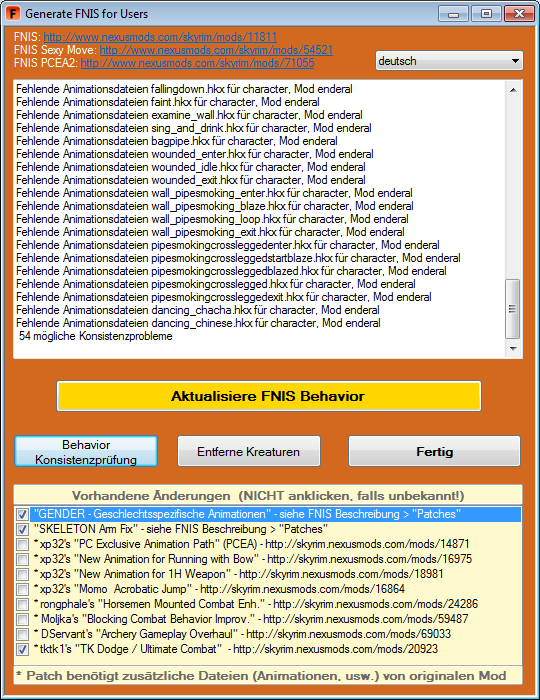
Task: Click the examine_wall.hkx log line
Action: pyautogui.click(x=189, y=115)
